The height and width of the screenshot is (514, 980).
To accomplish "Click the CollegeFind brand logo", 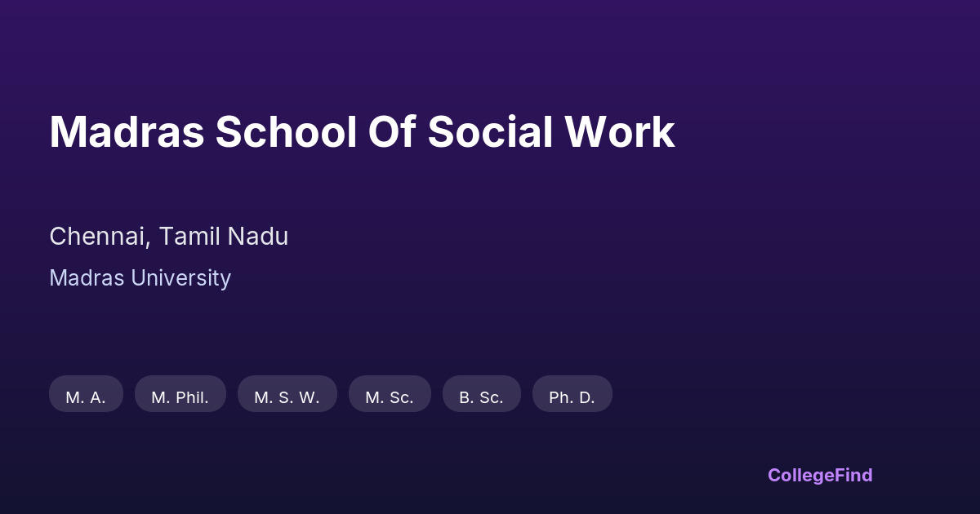I will pyautogui.click(x=820, y=475).
